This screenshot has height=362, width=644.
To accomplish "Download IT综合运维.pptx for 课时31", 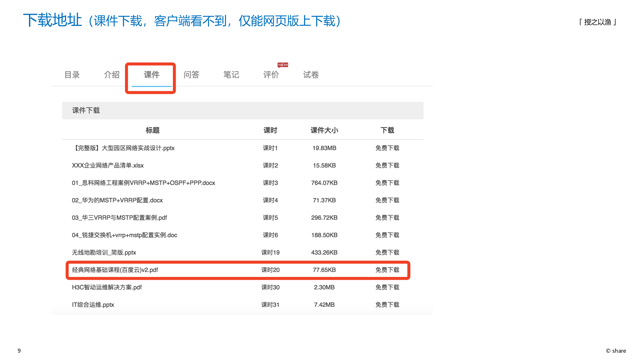I will pyautogui.click(x=387, y=304).
